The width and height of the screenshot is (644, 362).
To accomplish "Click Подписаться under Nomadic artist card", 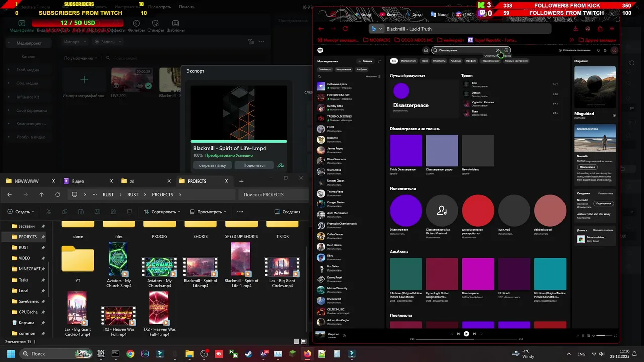I will [x=587, y=167].
